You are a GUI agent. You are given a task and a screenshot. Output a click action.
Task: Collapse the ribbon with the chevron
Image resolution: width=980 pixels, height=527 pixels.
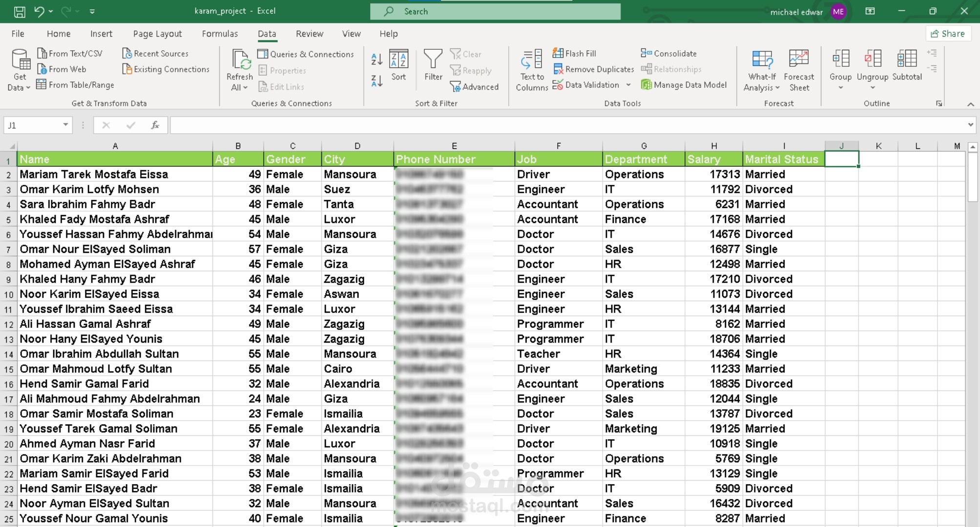tap(970, 104)
